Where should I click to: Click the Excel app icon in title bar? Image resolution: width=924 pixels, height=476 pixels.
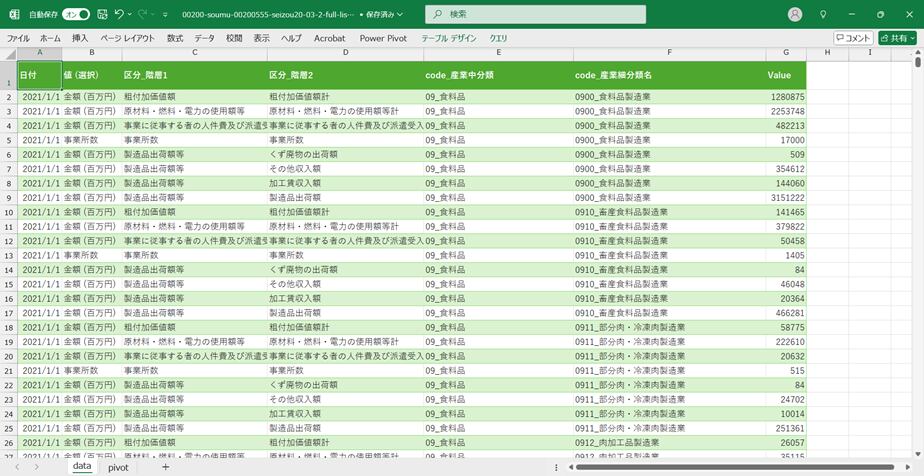pyautogui.click(x=13, y=15)
